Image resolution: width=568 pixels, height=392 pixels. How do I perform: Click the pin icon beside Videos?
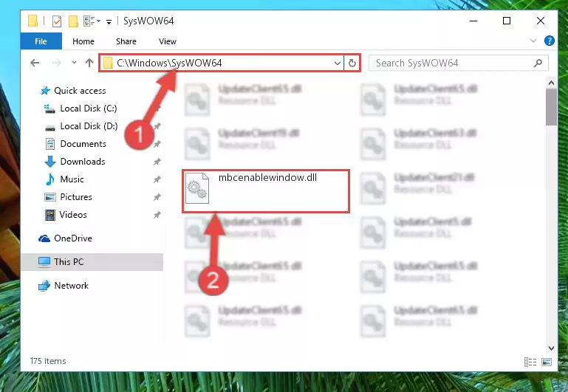pos(157,215)
